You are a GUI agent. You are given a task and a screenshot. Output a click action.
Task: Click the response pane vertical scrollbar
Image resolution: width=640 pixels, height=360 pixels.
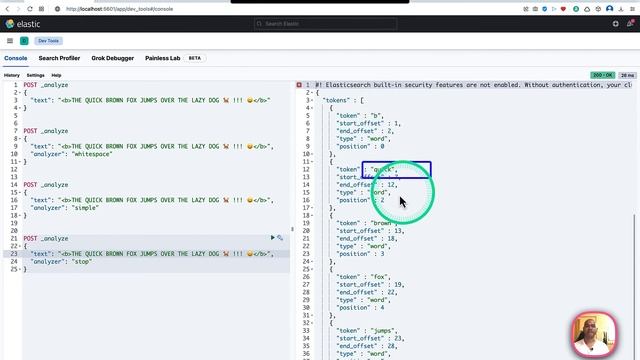[635, 286]
